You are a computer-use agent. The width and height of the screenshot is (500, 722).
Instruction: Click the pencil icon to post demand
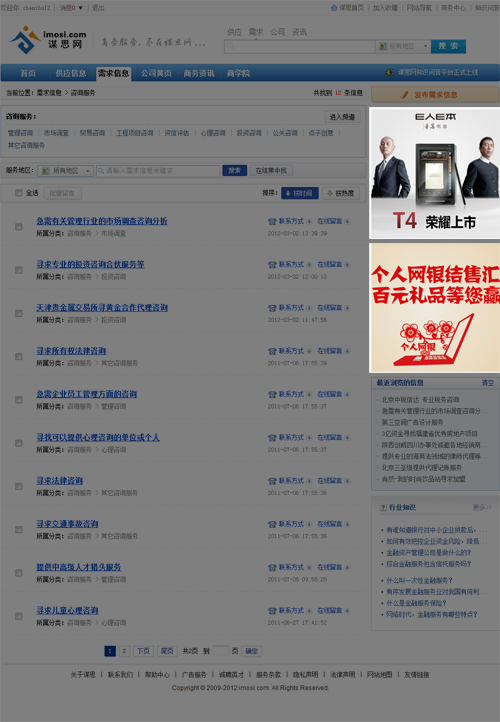(405, 95)
